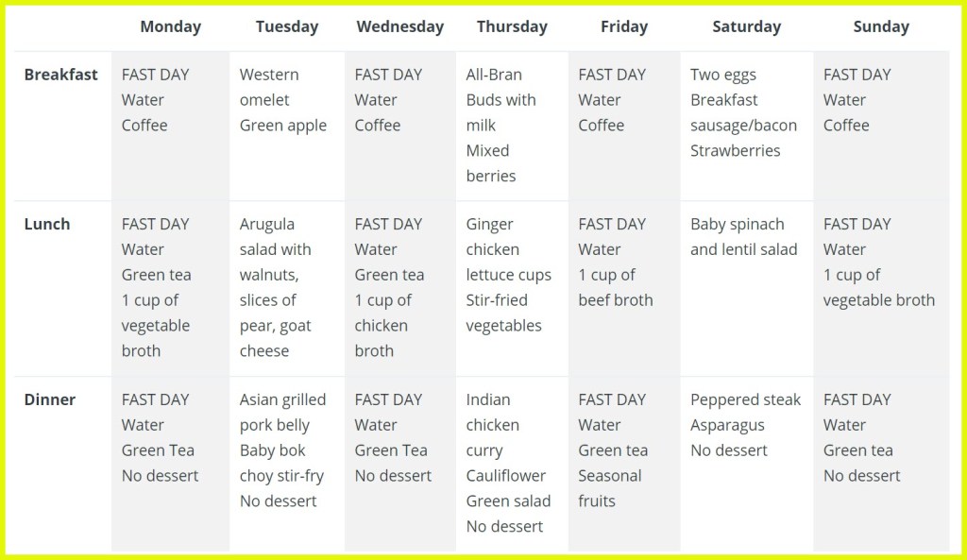The image size is (967, 560).
Task: Click the Asian grilled pork belly cell
Action: point(282,413)
